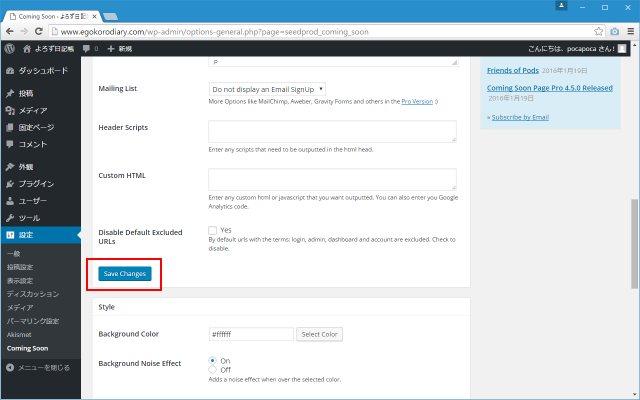
Task: Click the 新規 plus item
Action: tap(120, 49)
